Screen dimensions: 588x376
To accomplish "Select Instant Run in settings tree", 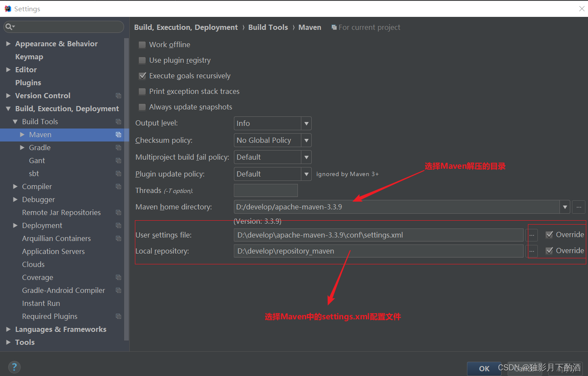I will 41,303.
